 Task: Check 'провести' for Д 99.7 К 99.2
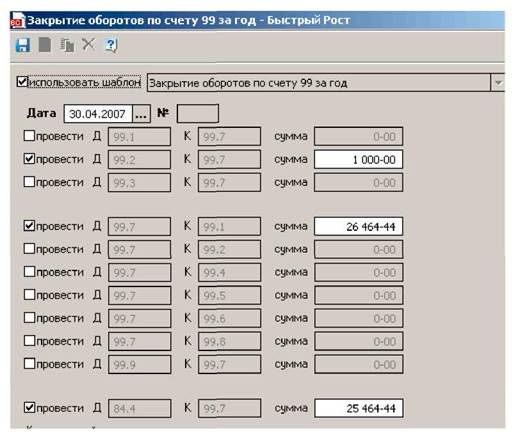point(29,249)
